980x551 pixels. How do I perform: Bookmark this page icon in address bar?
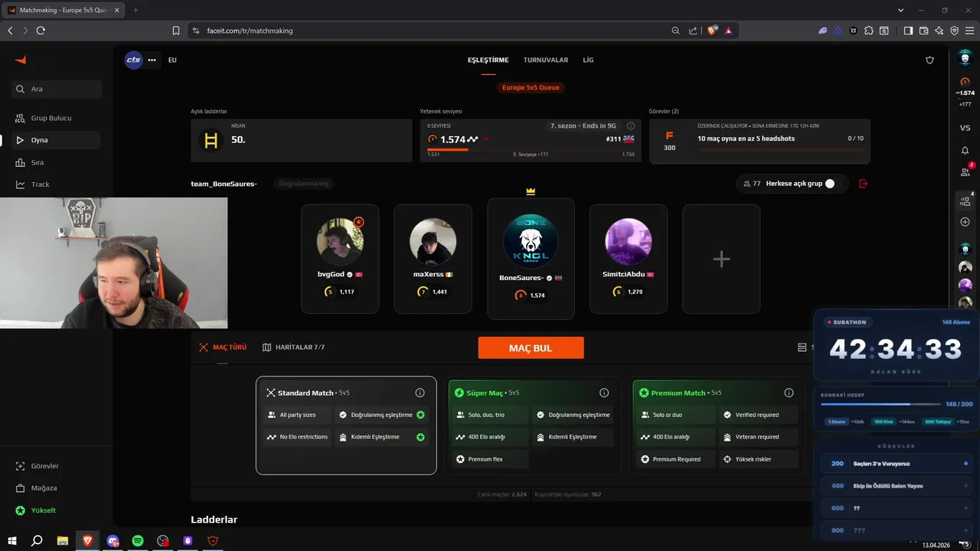point(175,31)
